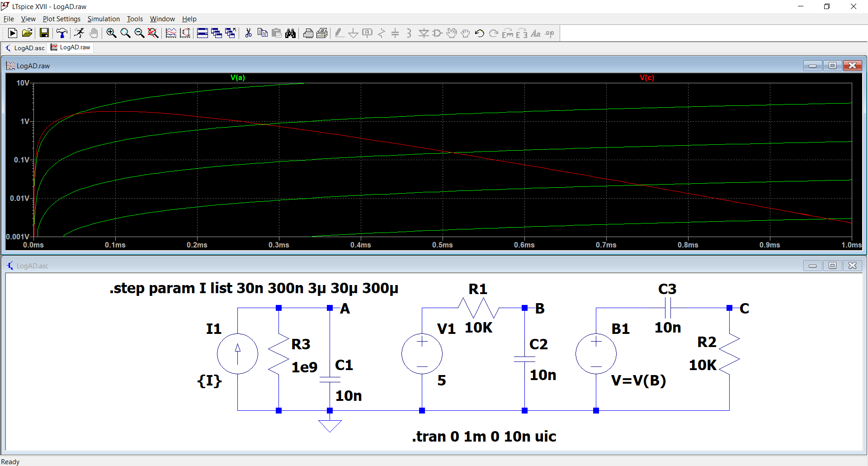Click the Text Aa icon
This screenshot has height=466, width=868.
(536, 33)
